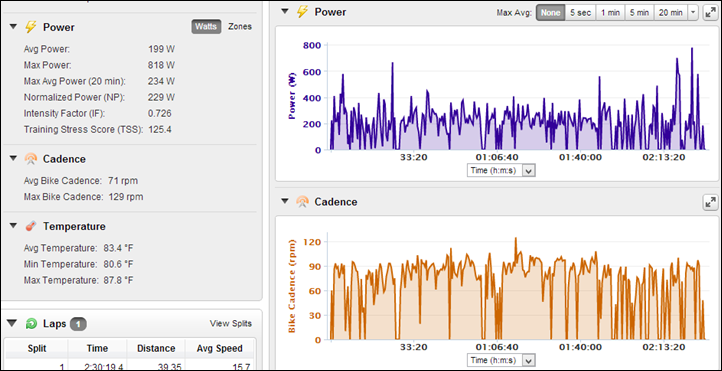Click the Avg Power value 199 W
This screenshot has height=371, width=722.
162,49
